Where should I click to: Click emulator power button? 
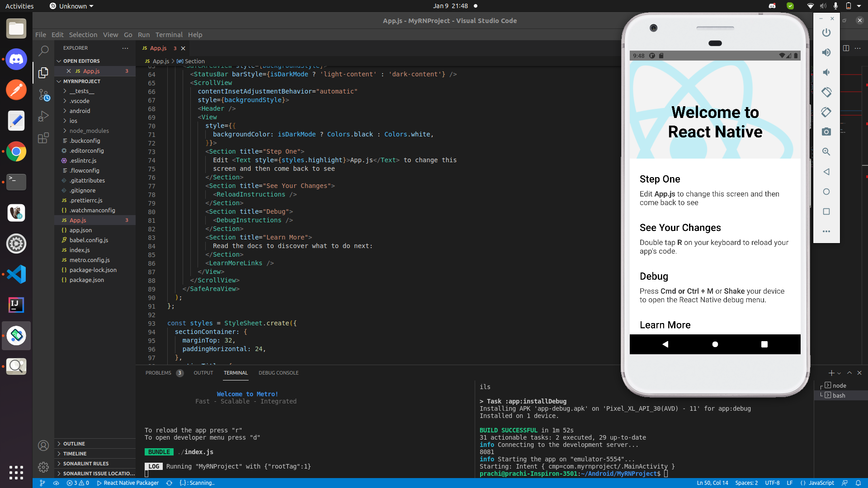(x=826, y=33)
